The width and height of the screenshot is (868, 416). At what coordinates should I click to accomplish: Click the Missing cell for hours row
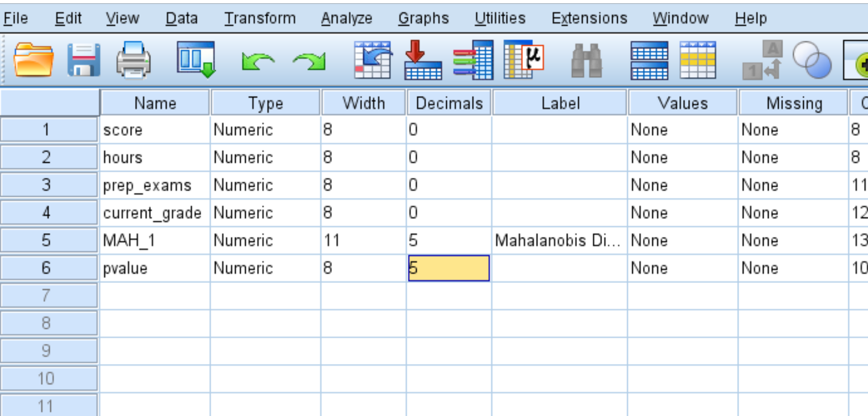coord(793,158)
